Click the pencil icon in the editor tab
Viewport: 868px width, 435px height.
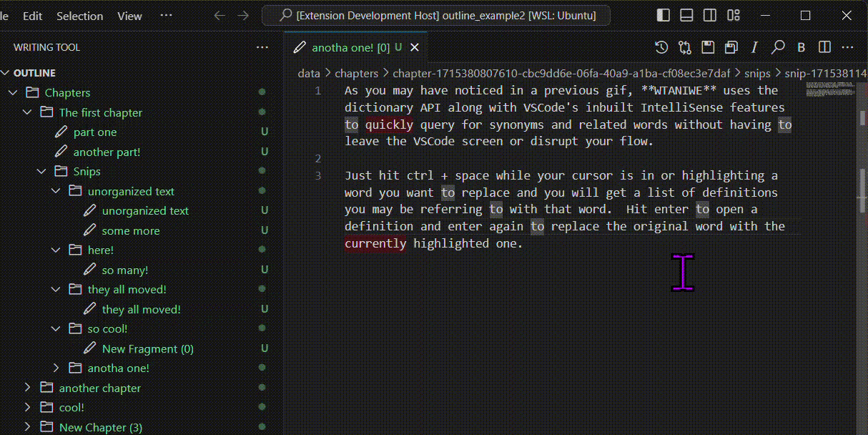[x=300, y=47]
